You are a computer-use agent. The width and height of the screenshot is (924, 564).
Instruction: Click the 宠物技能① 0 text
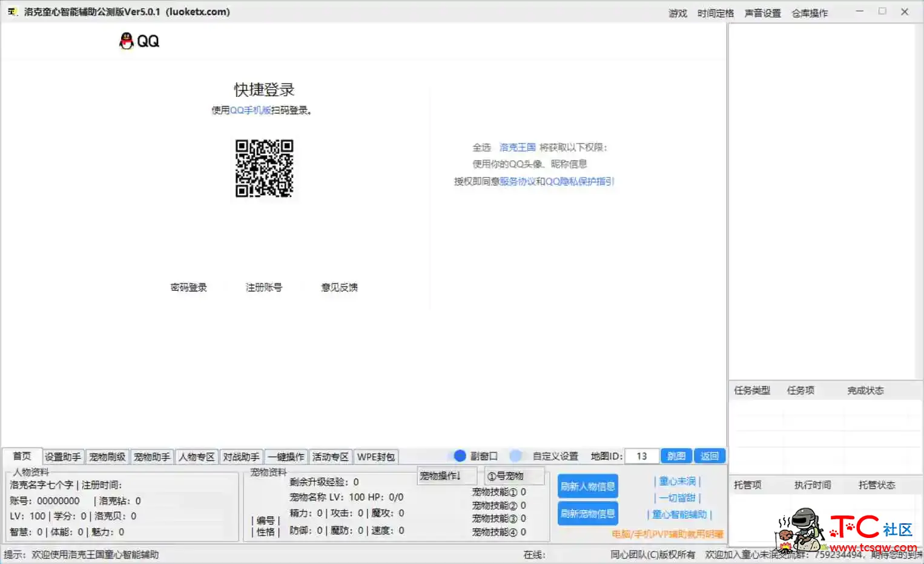499,492
